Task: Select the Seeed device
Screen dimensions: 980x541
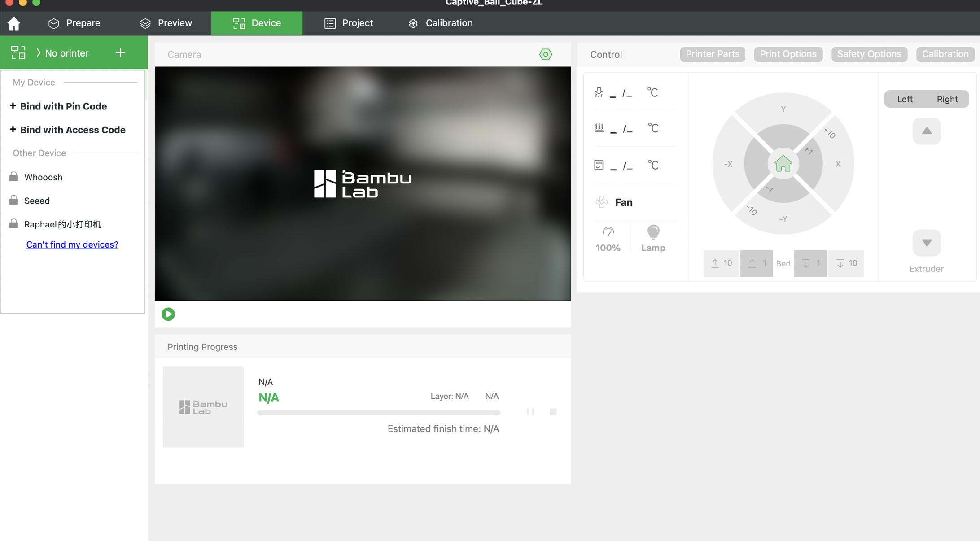Action: pos(37,201)
